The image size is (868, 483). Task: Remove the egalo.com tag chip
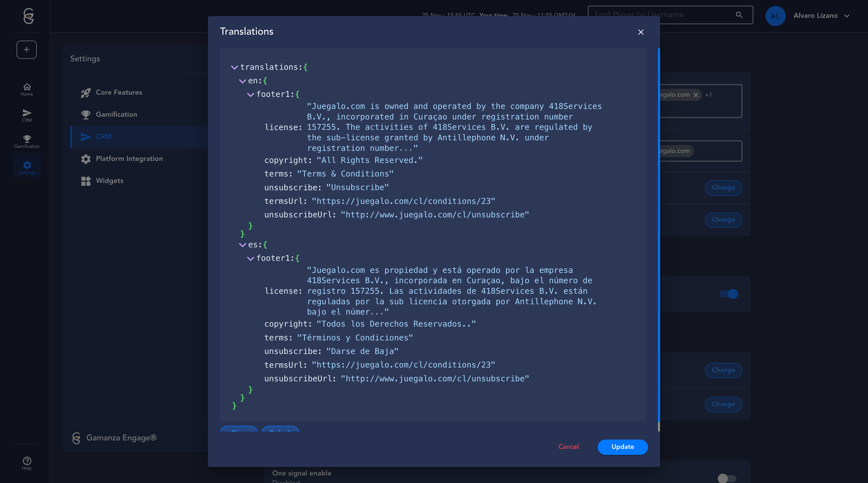click(x=696, y=95)
